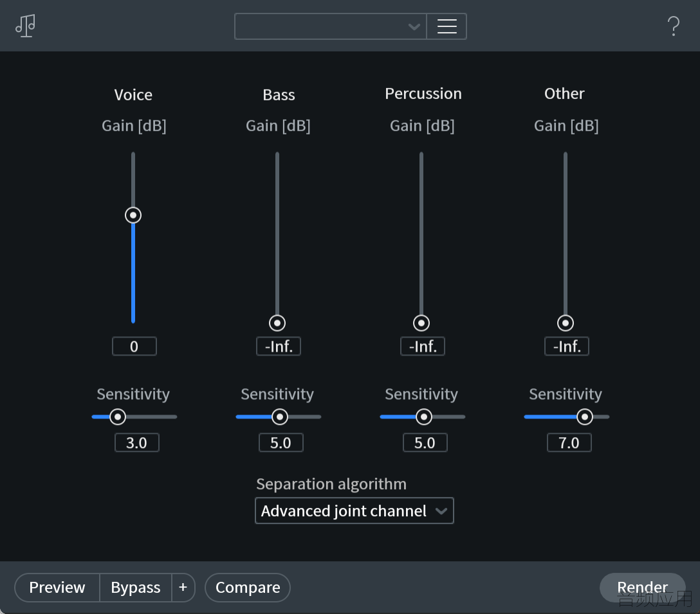The width and height of the screenshot is (700, 614).
Task: Click the Percussion column heading
Action: 423,94
